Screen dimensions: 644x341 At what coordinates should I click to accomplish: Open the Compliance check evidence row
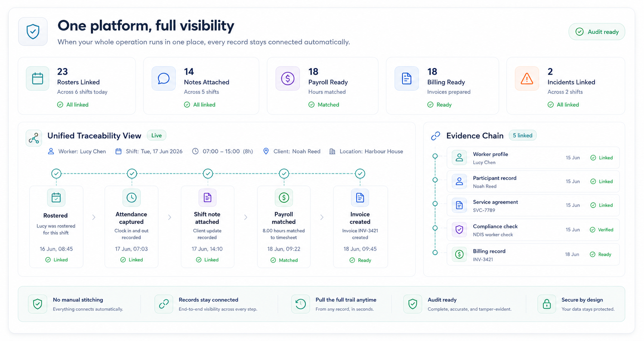[x=533, y=230]
